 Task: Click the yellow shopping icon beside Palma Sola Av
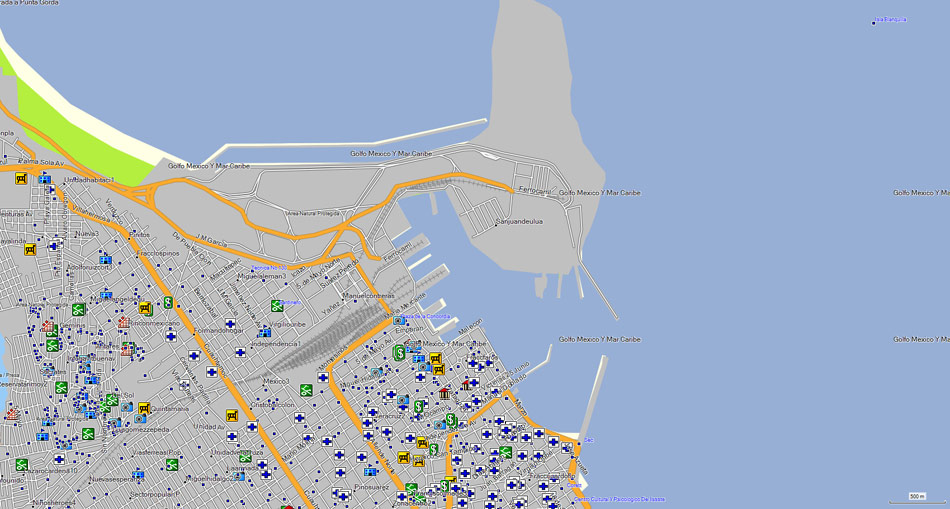click(x=21, y=179)
